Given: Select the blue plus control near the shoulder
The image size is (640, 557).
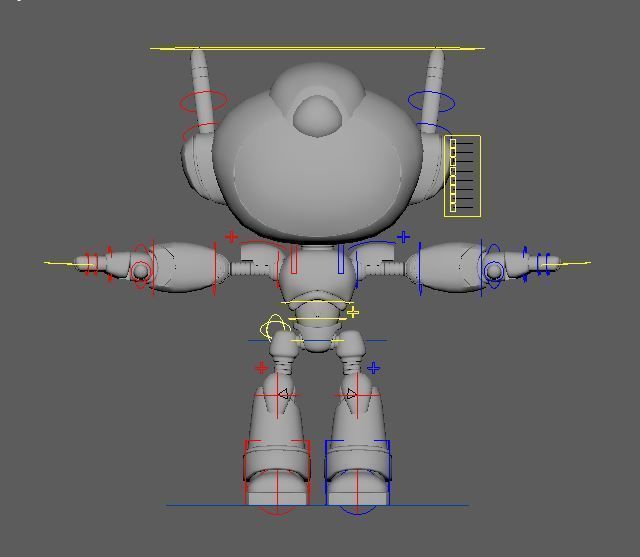Looking at the screenshot, I should tap(403, 237).
